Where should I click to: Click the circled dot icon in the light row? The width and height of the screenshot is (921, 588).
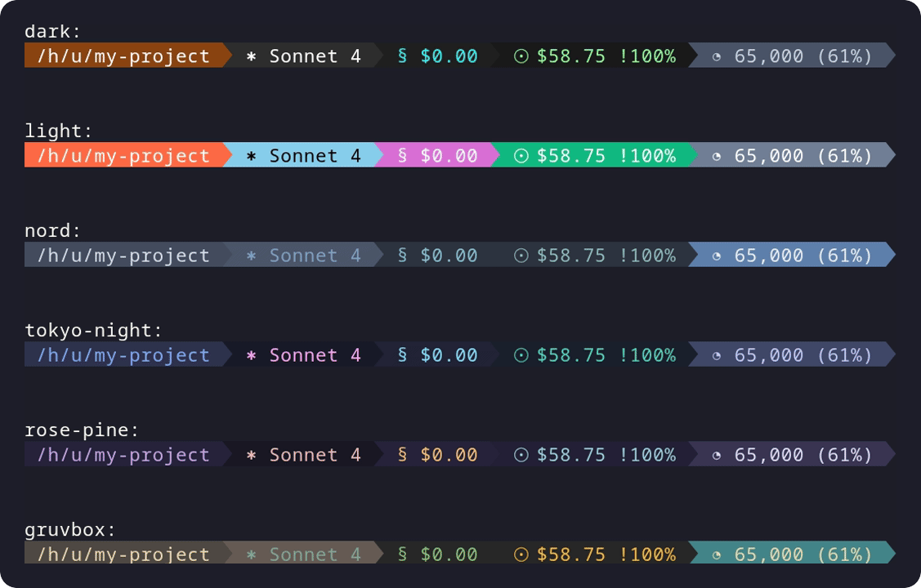click(x=521, y=156)
